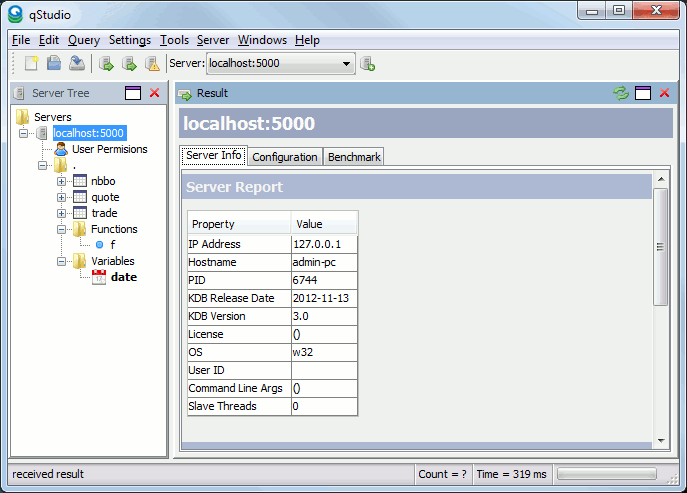The image size is (687, 493).
Task: Select the trade table label
Action: coord(104,213)
